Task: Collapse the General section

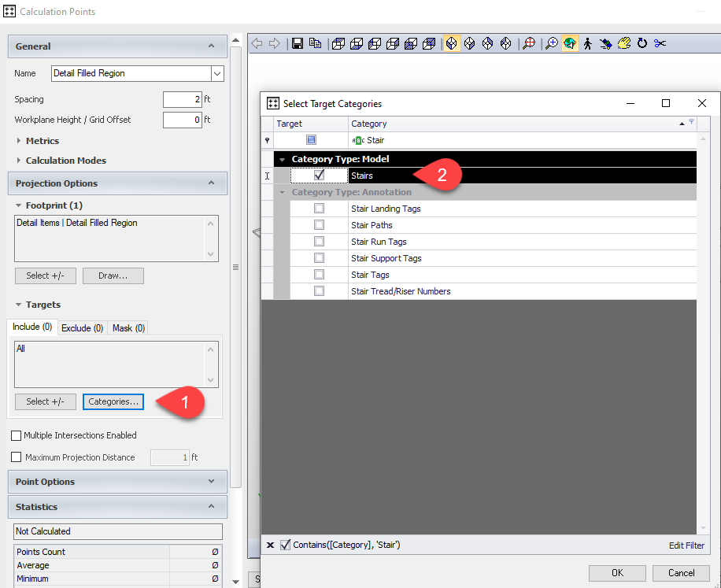Action: (211, 46)
